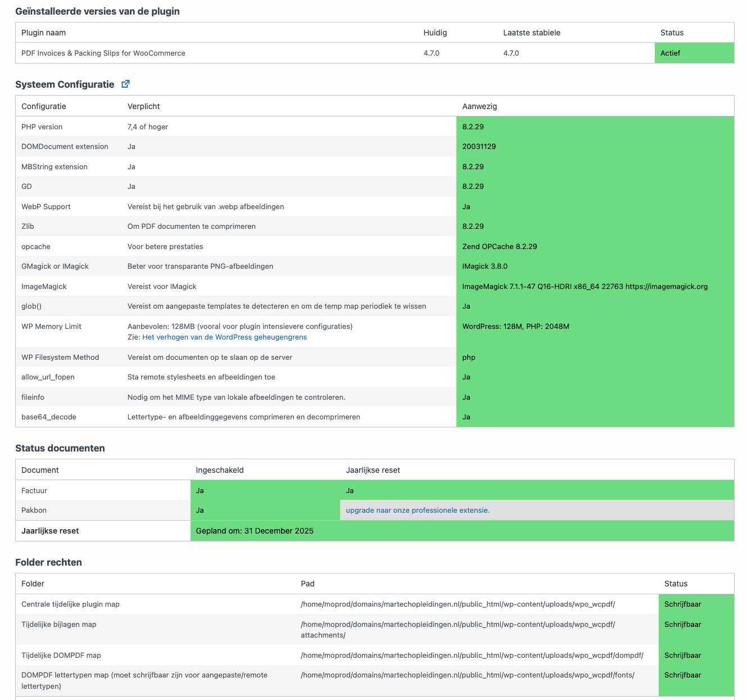This screenshot has height=700, width=747.
Task: Click the 'fileinfo' row label
Action: tap(33, 398)
